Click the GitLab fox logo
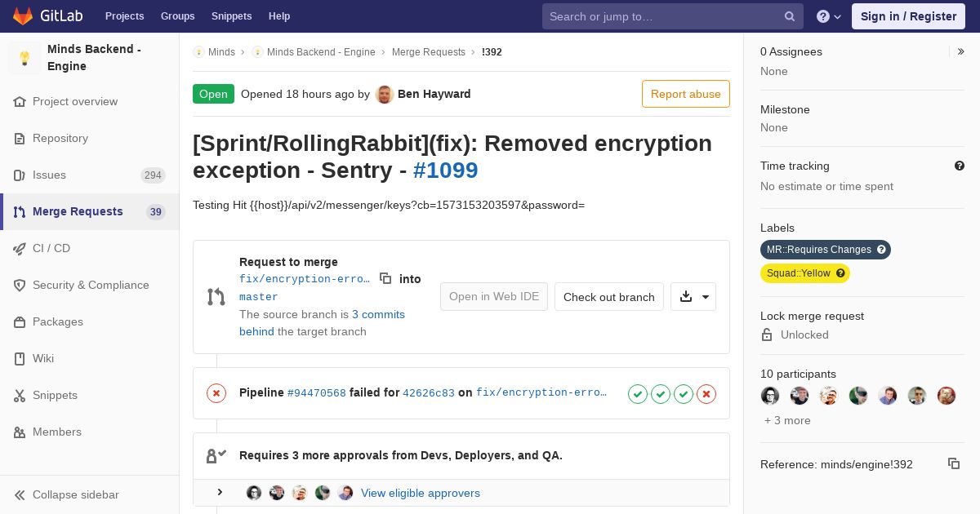Viewport: 980px width, 514px height. click(x=23, y=16)
